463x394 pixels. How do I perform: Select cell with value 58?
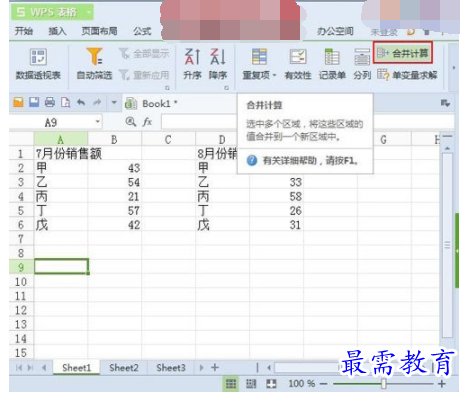pyautogui.click(x=276, y=196)
